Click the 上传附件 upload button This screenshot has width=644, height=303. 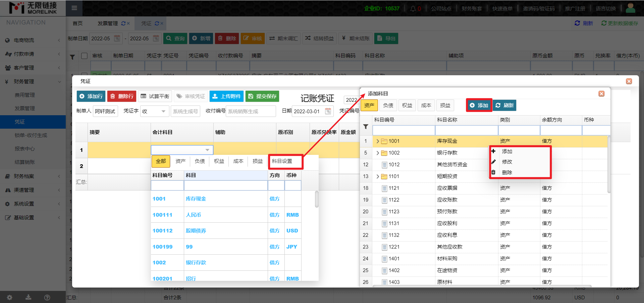click(x=227, y=96)
